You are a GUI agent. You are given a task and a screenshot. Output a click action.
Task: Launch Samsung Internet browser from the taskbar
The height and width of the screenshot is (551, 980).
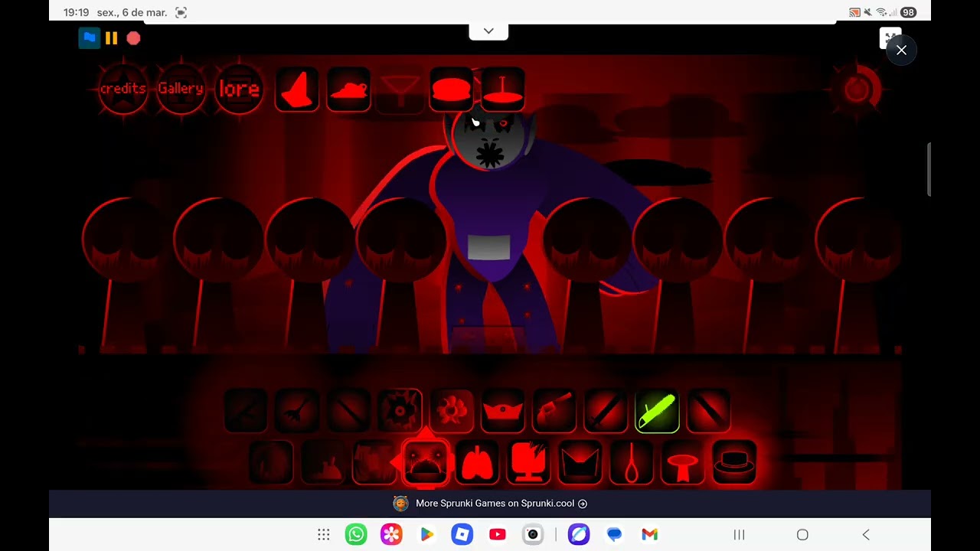[x=579, y=535]
